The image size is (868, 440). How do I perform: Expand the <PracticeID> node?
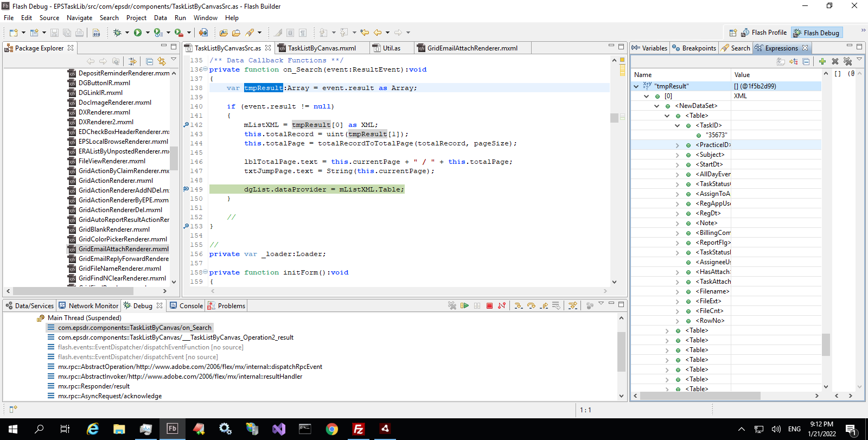click(677, 145)
